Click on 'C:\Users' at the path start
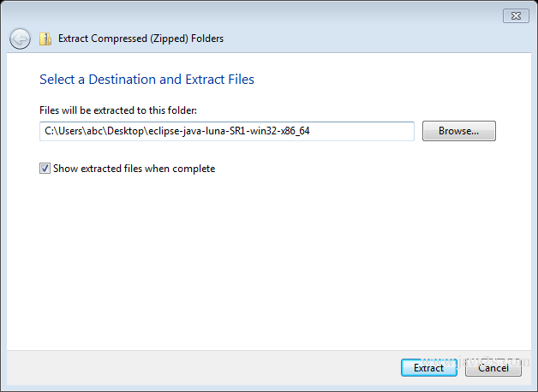Screen dimensions: 538x392 point(63,131)
